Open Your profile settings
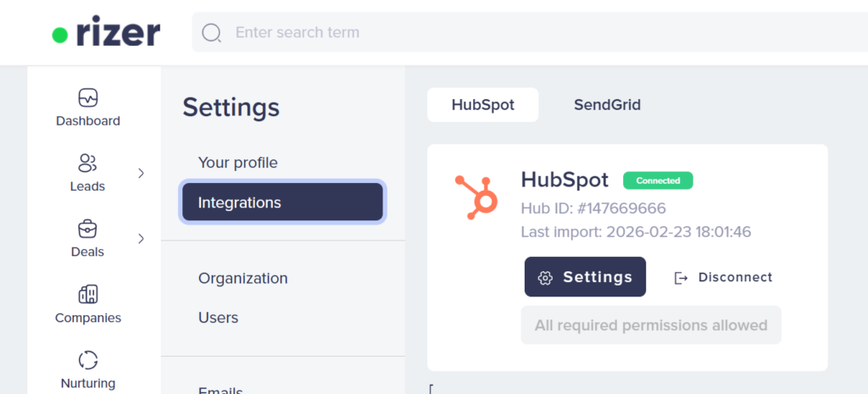This screenshot has height=394, width=868. [x=237, y=163]
